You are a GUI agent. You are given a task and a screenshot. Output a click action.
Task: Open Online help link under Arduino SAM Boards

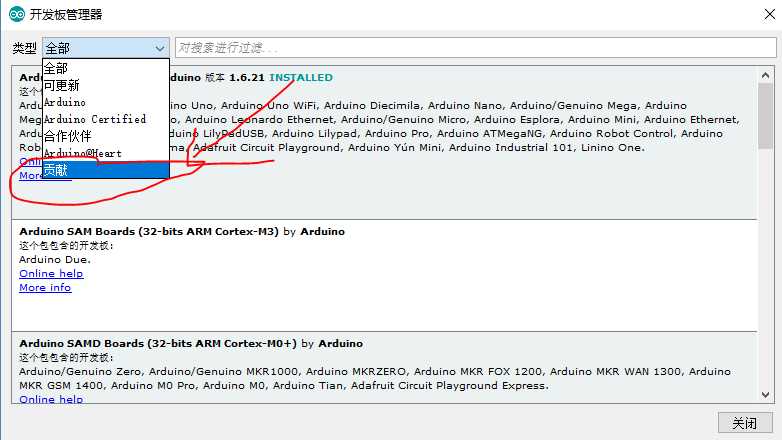coord(51,273)
